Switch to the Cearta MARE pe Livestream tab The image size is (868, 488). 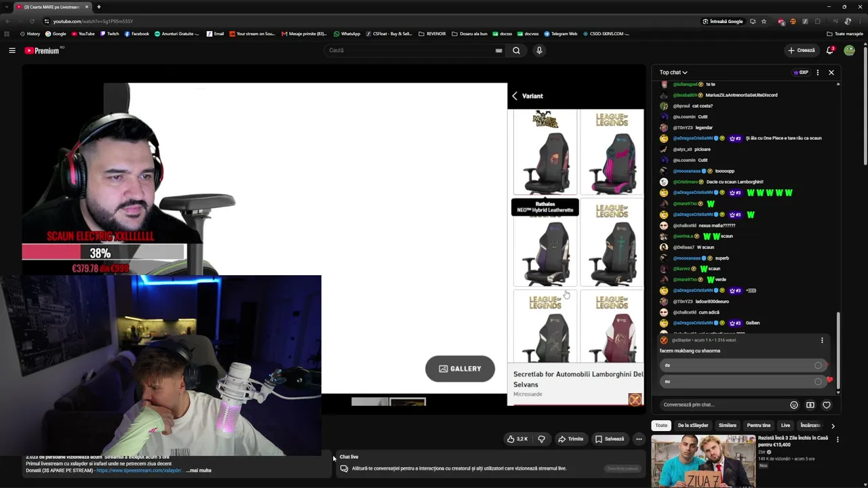pyautogui.click(x=51, y=7)
